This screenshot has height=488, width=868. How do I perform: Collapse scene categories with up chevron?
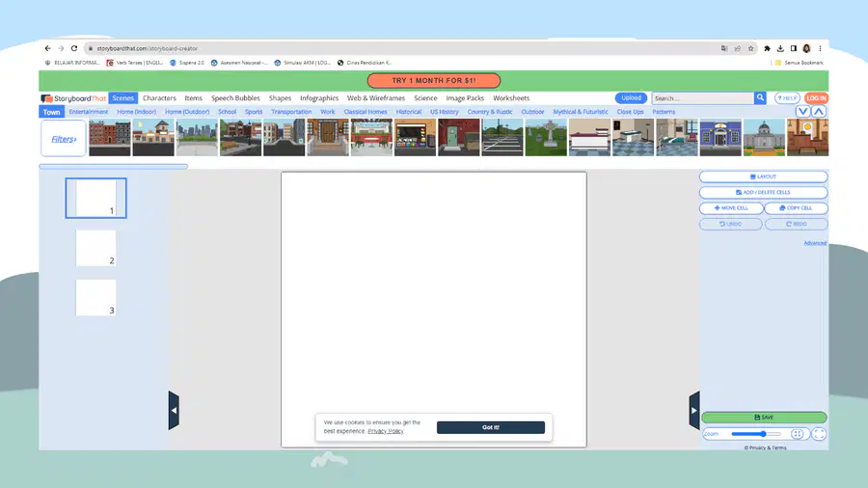tap(819, 111)
